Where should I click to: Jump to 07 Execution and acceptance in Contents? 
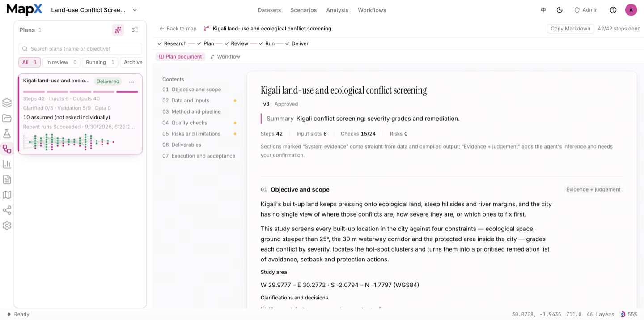click(199, 156)
